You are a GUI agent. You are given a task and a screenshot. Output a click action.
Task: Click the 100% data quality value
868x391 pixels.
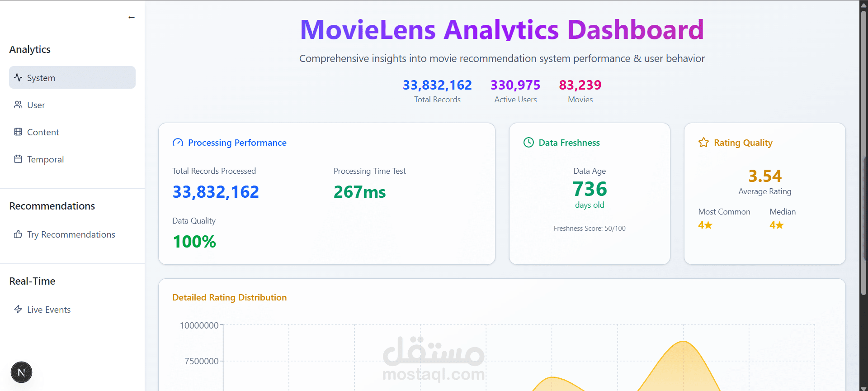(194, 242)
